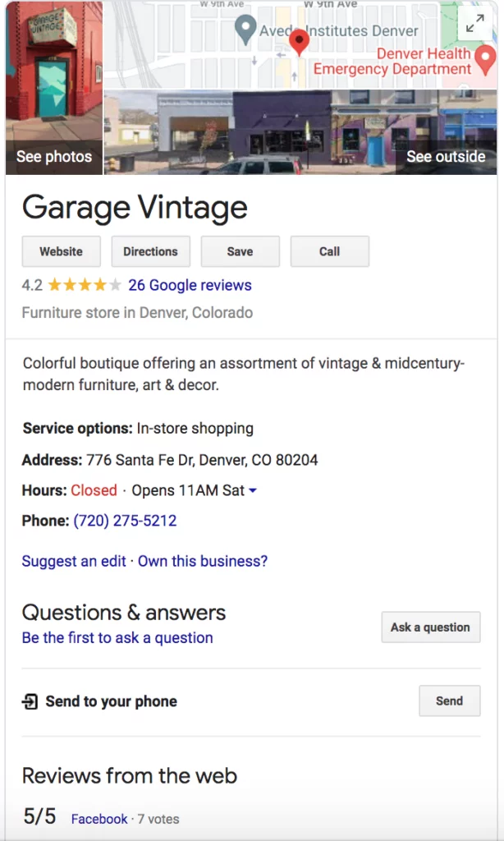
Task: Save Garage Vintage to your places
Action: tap(240, 251)
